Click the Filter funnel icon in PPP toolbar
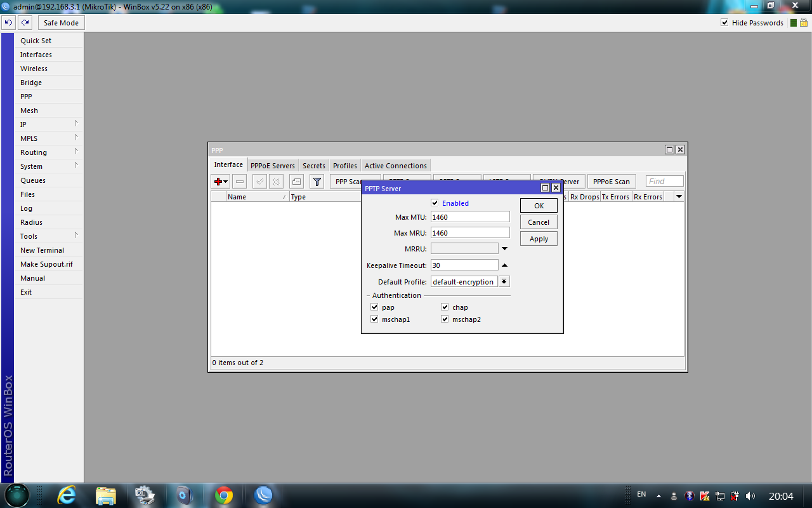Screen dimensions: 812x508 (x=317, y=182)
